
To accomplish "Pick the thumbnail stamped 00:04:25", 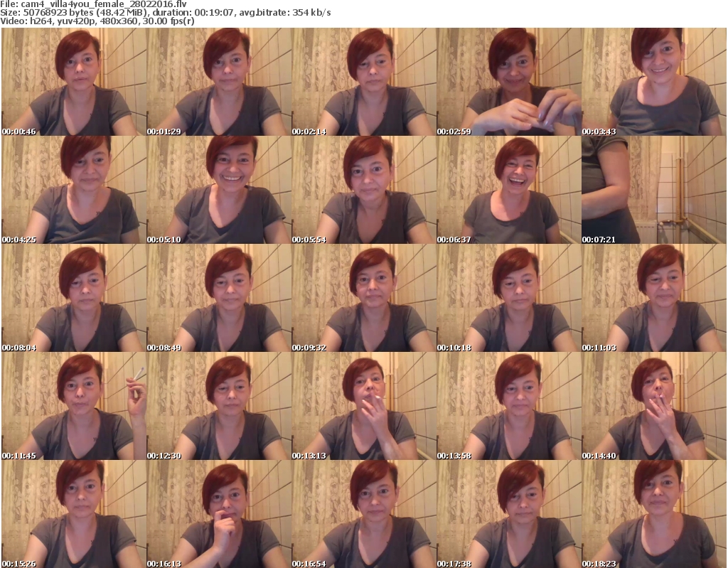I will coord(74,190).
